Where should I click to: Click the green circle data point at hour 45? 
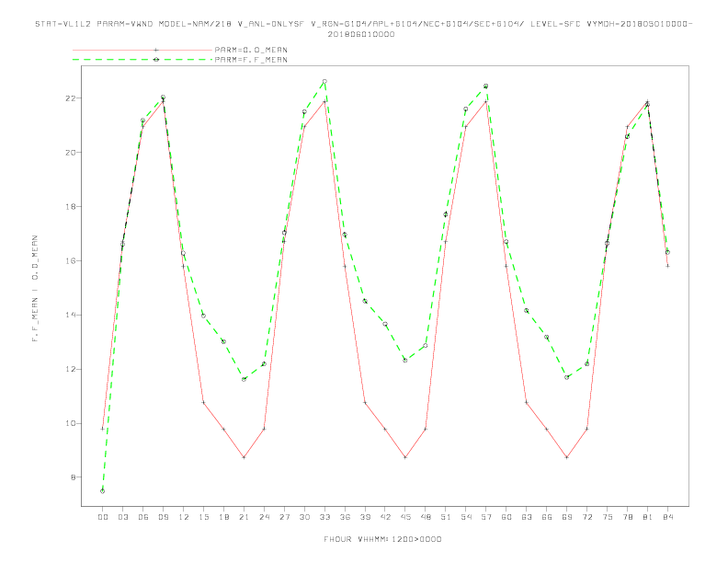coord(405,360)
